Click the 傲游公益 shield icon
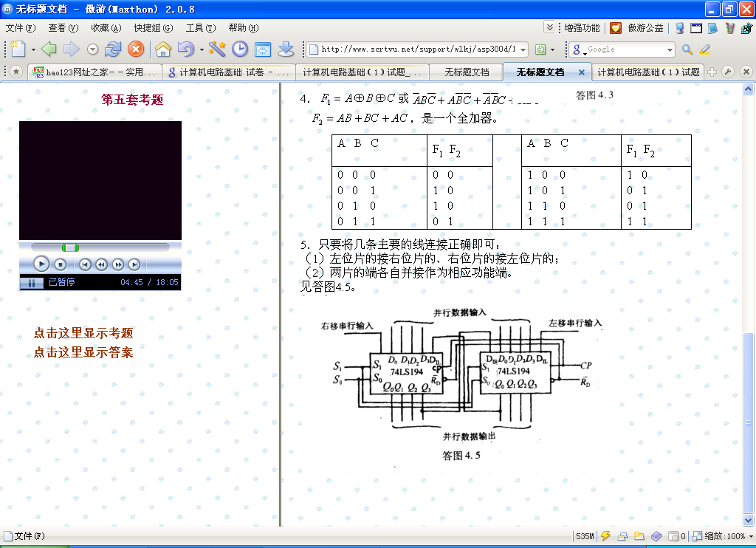756x548 pixels. coord(616,28)
